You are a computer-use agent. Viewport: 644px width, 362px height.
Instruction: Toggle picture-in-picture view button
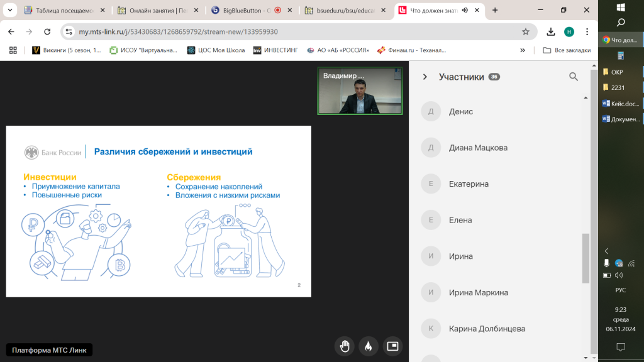[x=392, y=346]
